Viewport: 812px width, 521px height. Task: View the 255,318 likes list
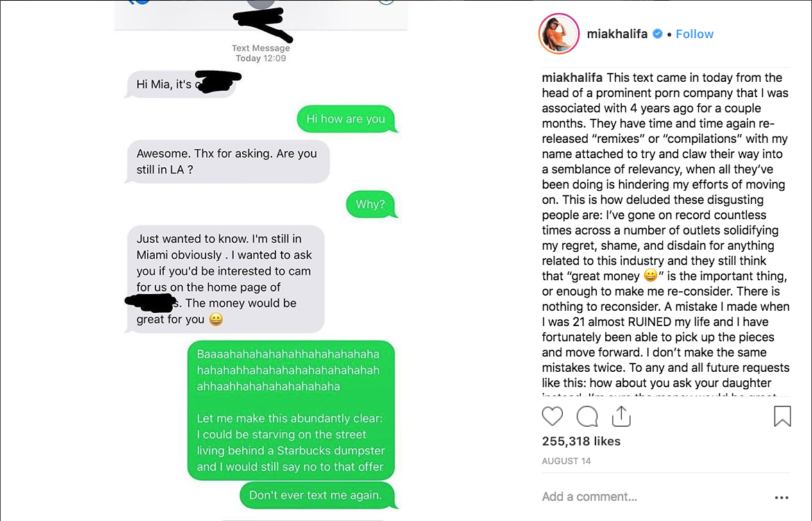(x=581, y=441)
